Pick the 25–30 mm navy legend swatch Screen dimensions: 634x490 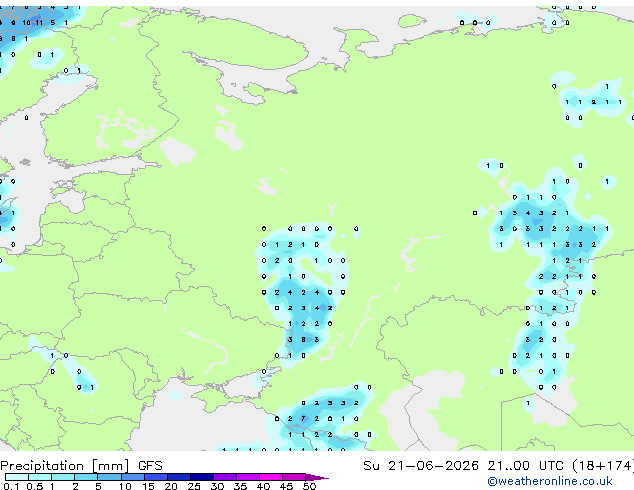[x=202, y=477]
